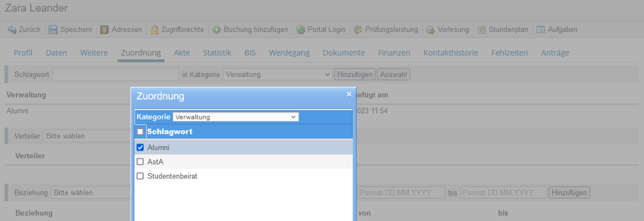
Task: Click the Aufgaben list icon
Action: 541,30
